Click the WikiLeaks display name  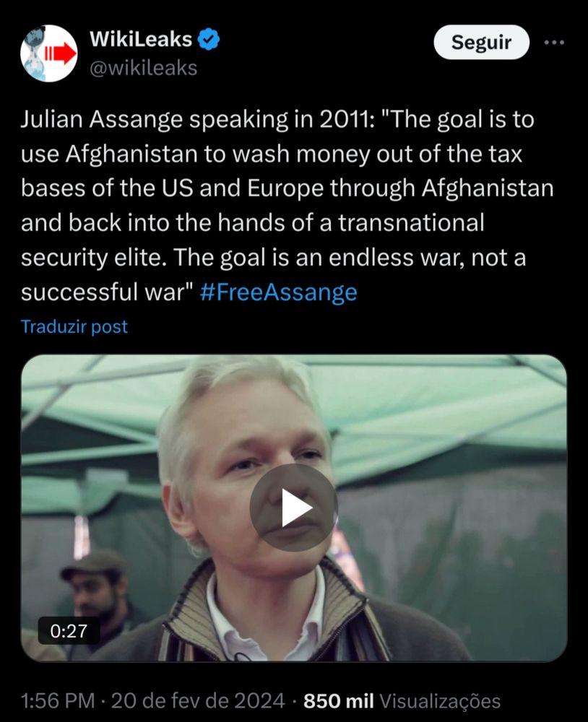click(x=141, y=39)
